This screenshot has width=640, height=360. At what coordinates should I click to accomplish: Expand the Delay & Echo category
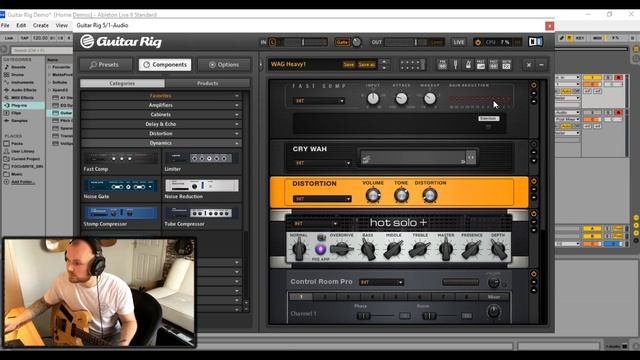click(161, 124)
